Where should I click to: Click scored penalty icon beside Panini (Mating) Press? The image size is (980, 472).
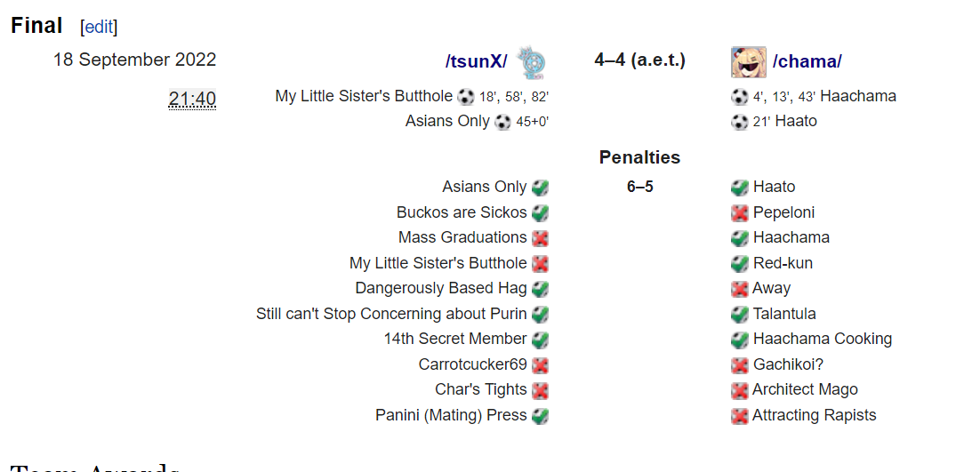540,416
